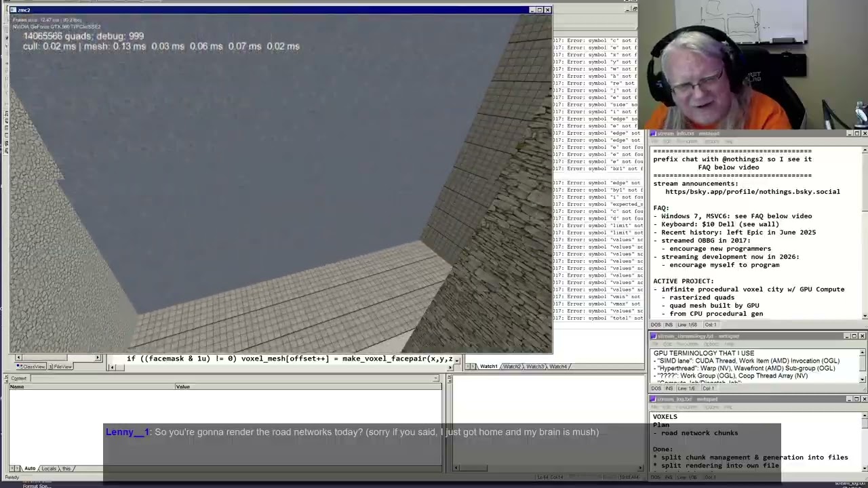Click 'GPU TERMINOLOGY THAT I USE' heading
This screenshot has height=488, width=868.
[703, 353]
